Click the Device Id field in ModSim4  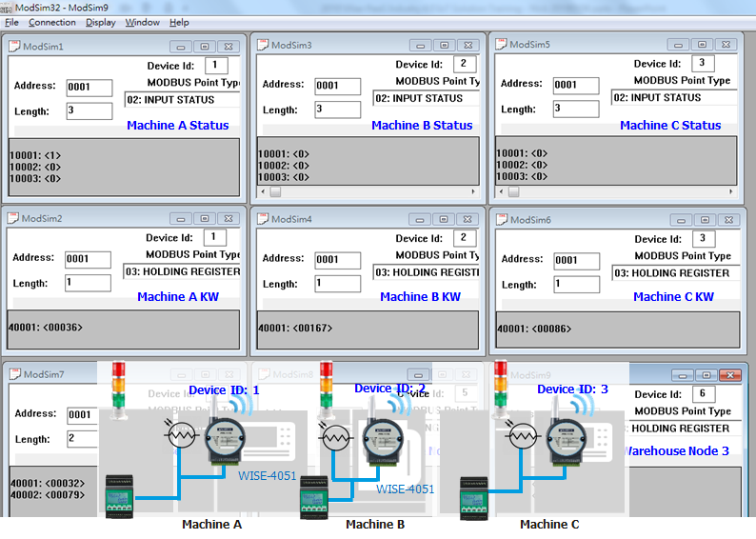(465, 238)
